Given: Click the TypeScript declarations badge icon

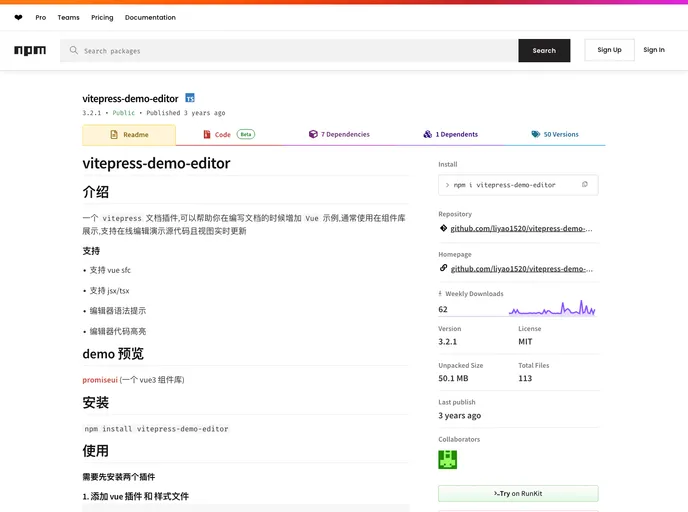Looking at the screenshot, I should [190, 98].
